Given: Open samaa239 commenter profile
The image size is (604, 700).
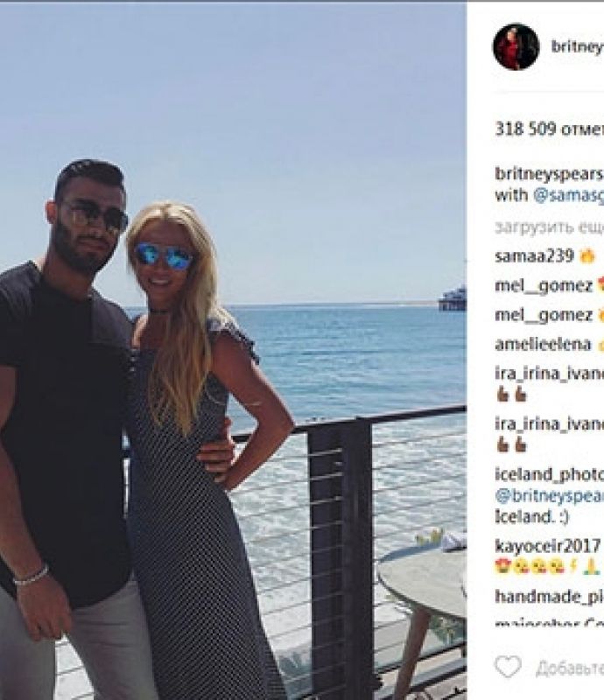Looking at the screenshot, I should click(534, 255).
